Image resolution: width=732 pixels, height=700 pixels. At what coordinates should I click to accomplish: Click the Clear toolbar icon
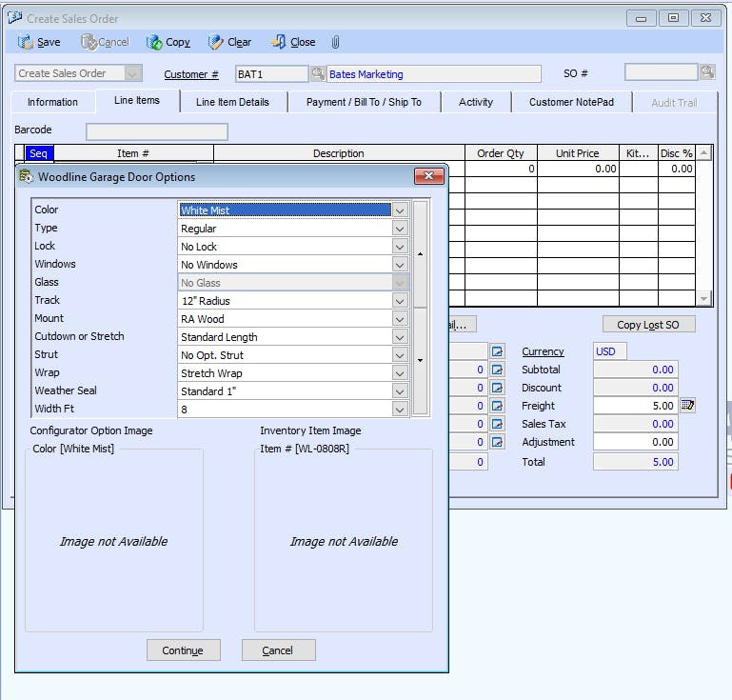[x=215, y=42]
